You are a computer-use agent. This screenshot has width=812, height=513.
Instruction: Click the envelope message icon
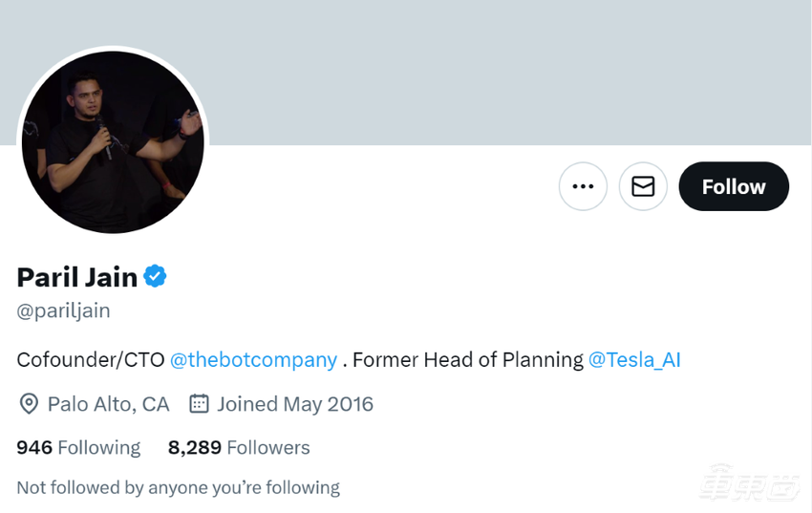tap(643, 186)
